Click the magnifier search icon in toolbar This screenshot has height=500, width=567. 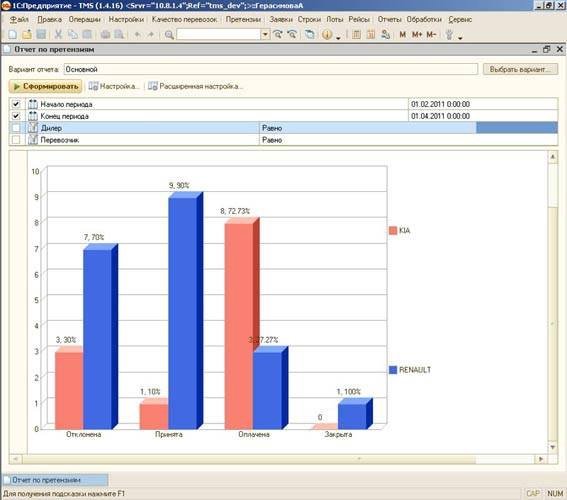click(169, 35)
